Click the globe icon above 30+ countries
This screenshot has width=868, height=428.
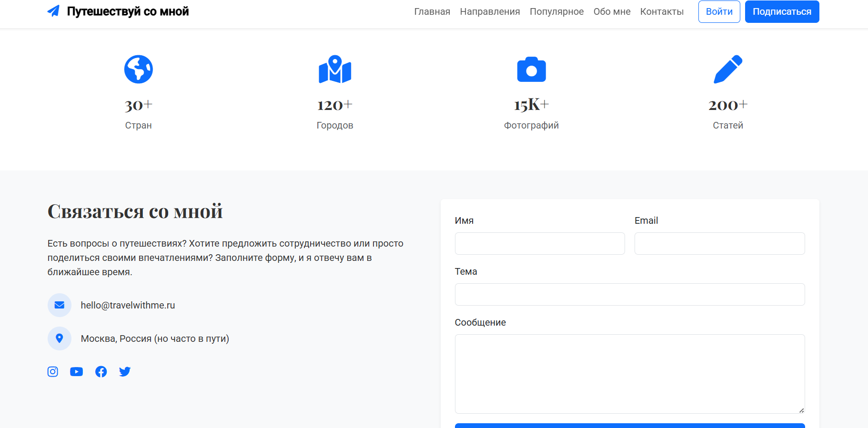(139, 70)
